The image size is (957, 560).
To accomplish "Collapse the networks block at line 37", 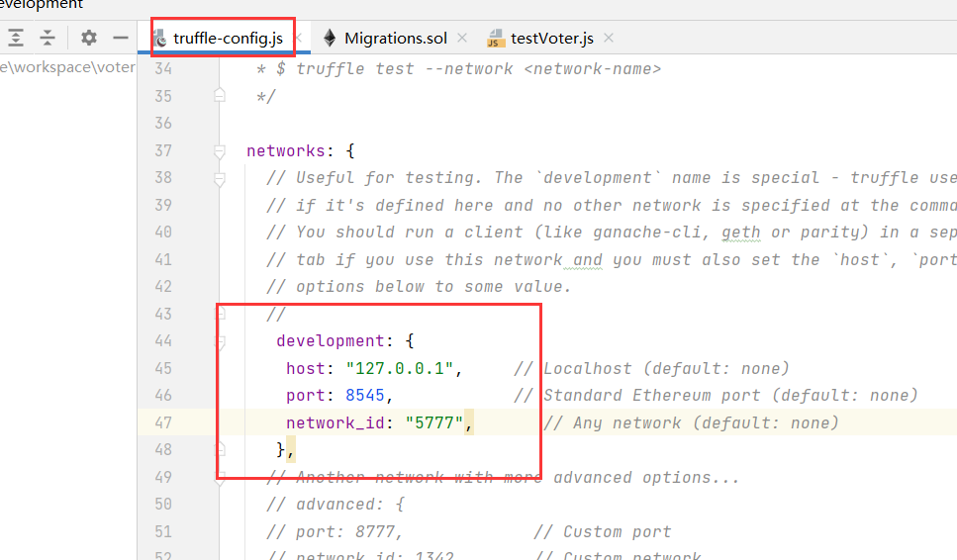I will click(220, 151).
